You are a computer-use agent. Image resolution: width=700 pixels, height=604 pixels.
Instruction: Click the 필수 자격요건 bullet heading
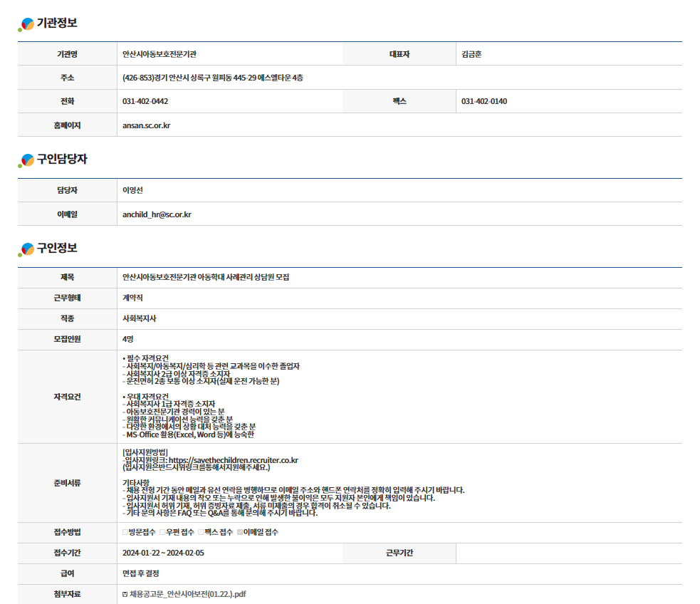coord(145,358)
